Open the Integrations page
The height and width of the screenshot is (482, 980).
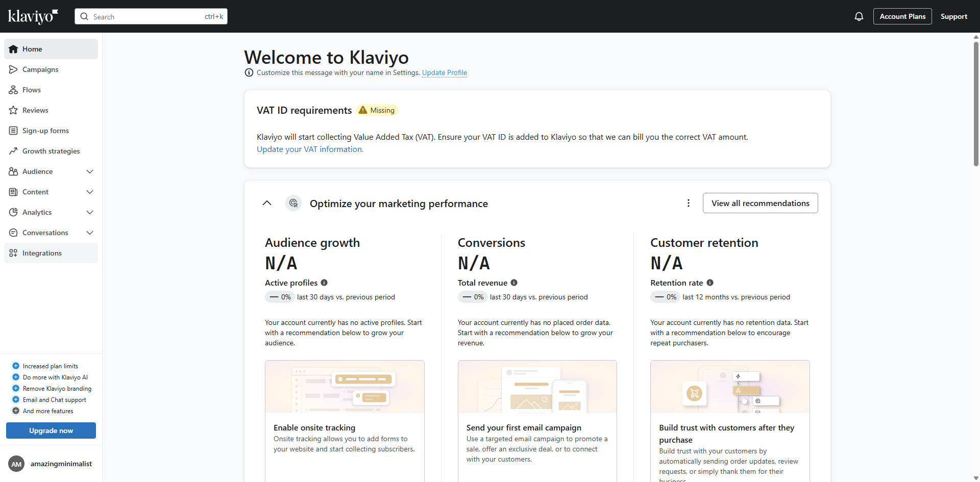click(x=42, y=253)
